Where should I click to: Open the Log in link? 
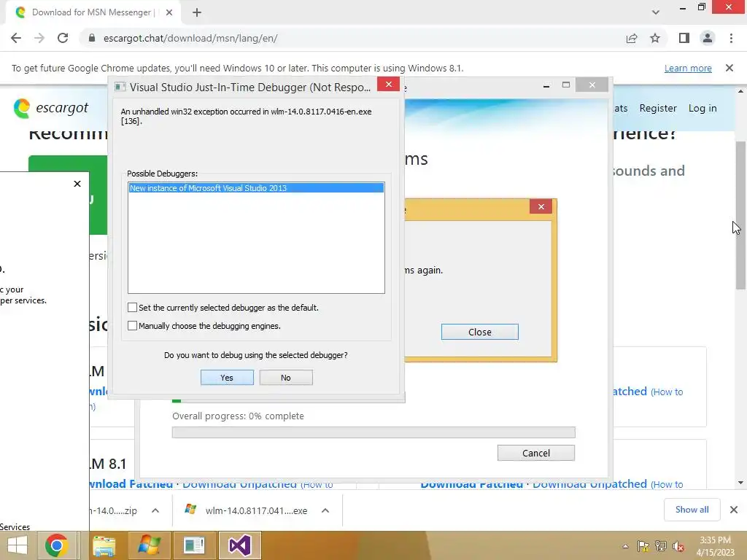click(703, 108)
